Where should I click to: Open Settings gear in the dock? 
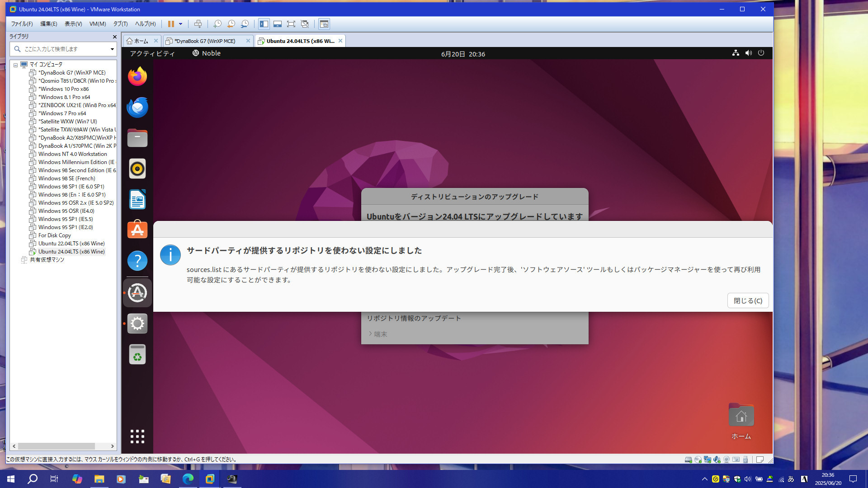point(137,324)
